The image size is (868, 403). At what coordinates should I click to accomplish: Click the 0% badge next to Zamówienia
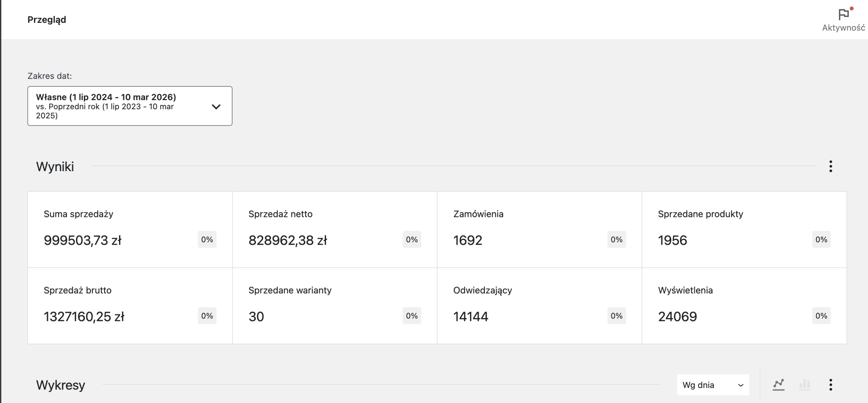616,240
